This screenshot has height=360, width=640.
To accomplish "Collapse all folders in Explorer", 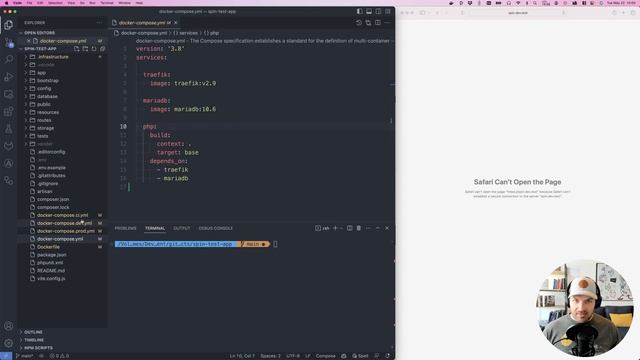I will pyautogui.click(x=102, y=49).
